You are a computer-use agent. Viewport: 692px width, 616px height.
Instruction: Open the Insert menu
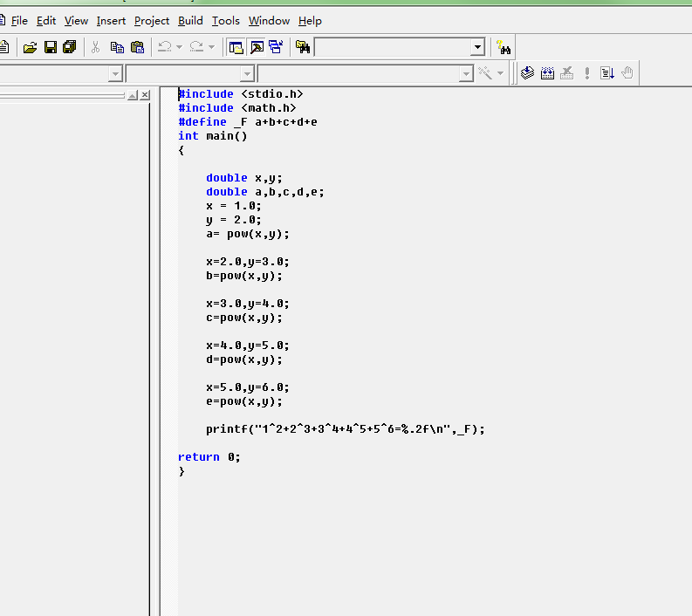pyautogui.click(x=111, y=21)
